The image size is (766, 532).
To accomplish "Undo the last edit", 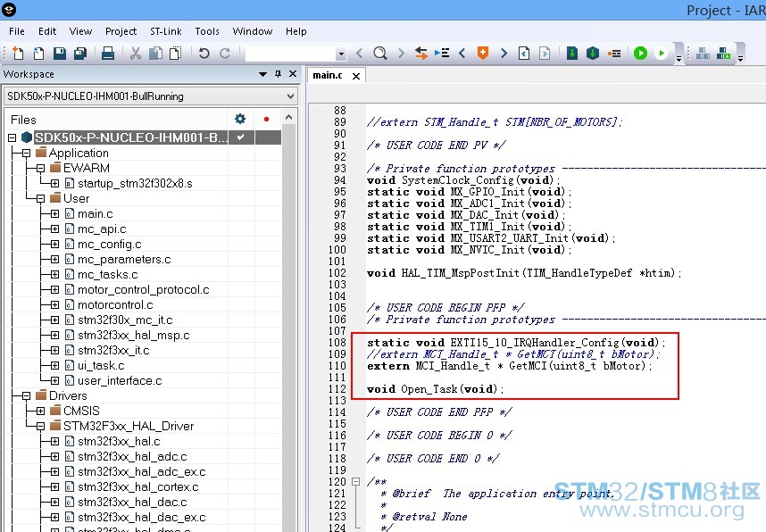I will 204,54.
